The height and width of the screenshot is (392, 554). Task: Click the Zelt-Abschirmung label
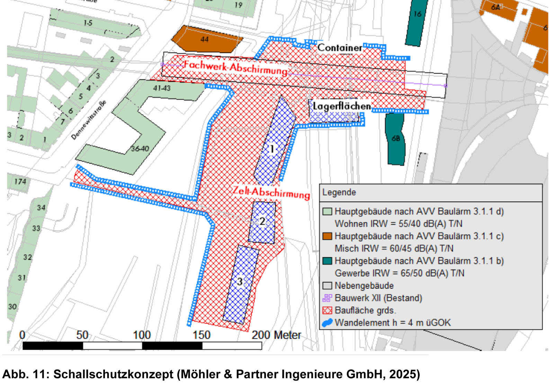pos(271,192)
